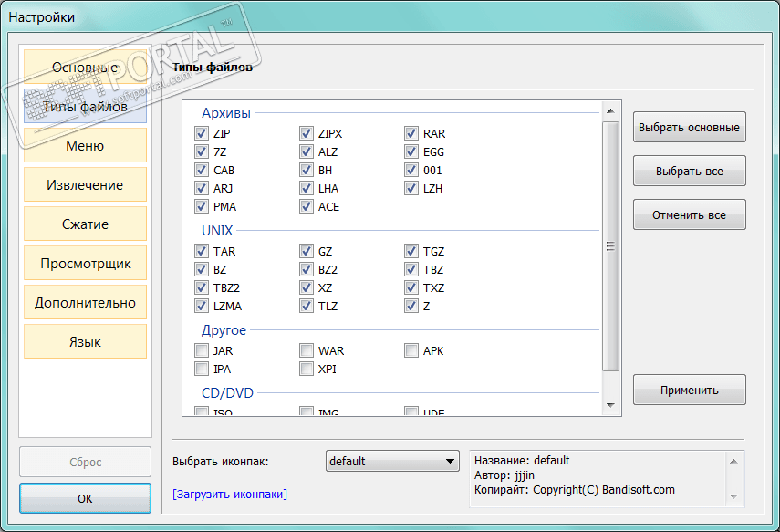This screenshot has height=532, width=780.
Task: Click the iconpack info box down arrow
Action: point(733,496)
